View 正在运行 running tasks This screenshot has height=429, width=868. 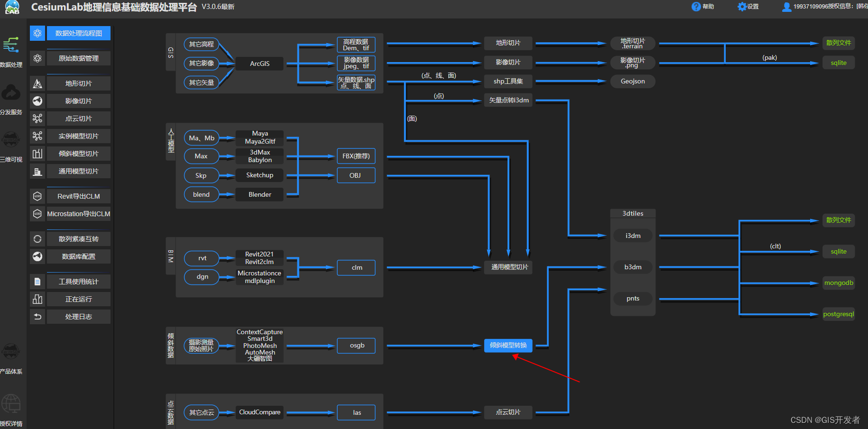point(78,299)
